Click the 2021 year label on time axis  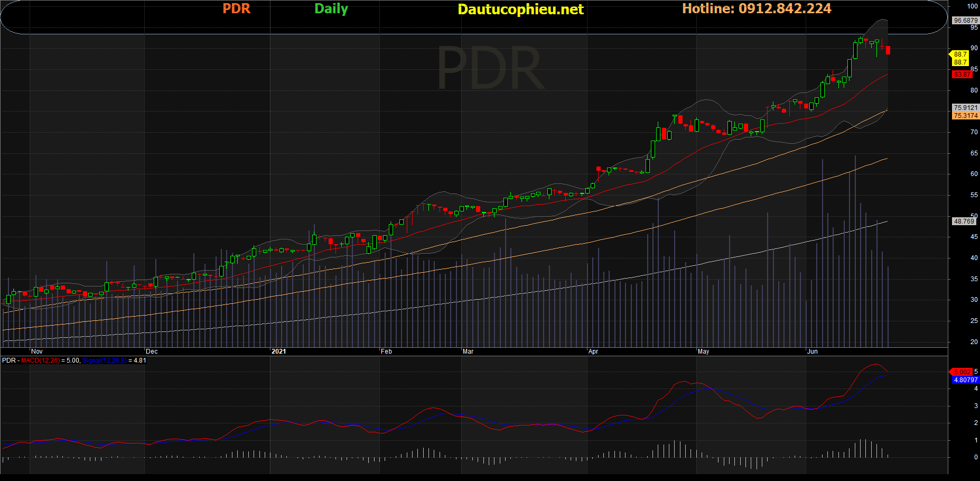tap(278, 351)
